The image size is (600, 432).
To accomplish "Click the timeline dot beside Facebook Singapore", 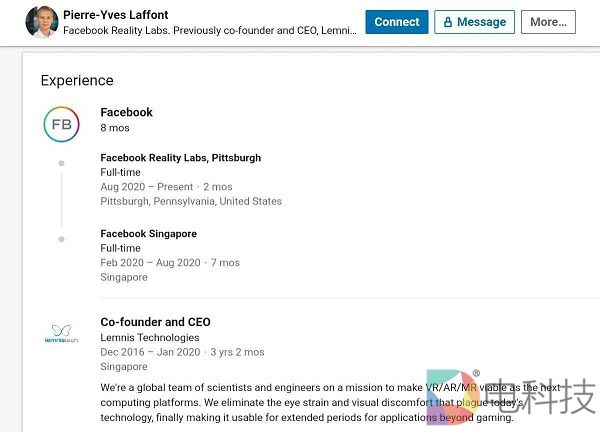I will pos(61,239).
